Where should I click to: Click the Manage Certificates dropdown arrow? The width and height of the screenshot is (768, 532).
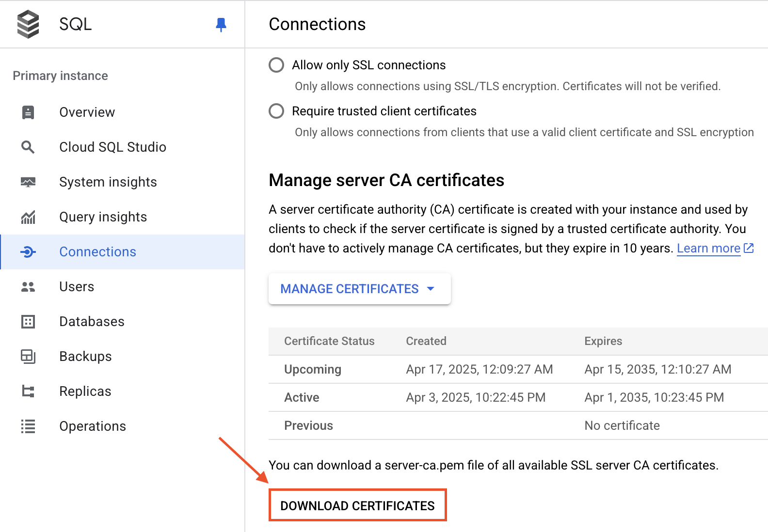pyautogui.click(x=431, y=289)
